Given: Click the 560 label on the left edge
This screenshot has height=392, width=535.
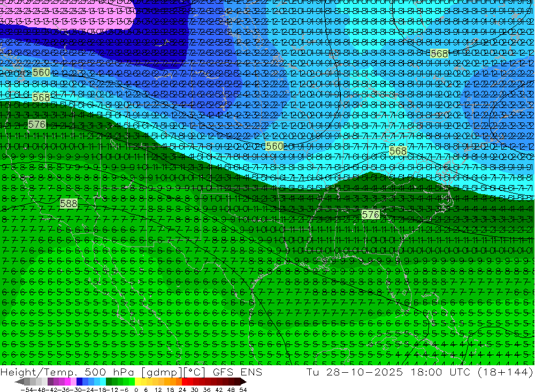Looking at the screenshot, I should [x=41, y=72].
